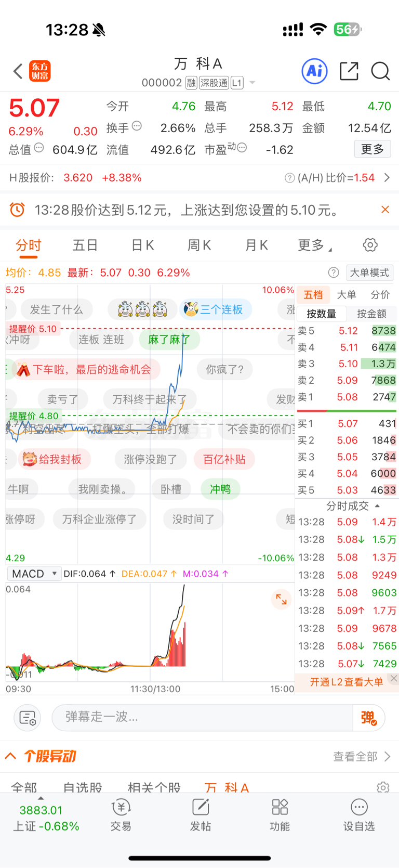Tap 三个连板 danmaku bubble
Image resolution: width=399 pixels, height=868 pixels.
pos(215,309)
